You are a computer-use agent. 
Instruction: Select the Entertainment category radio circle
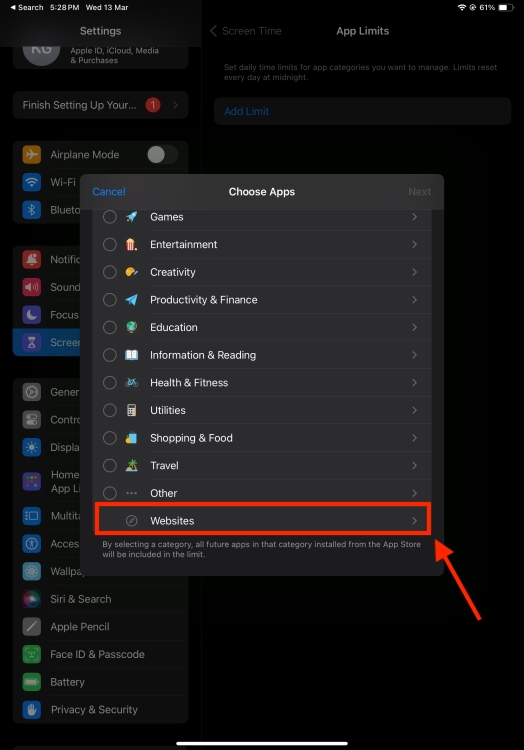click(x=109, y=244)
